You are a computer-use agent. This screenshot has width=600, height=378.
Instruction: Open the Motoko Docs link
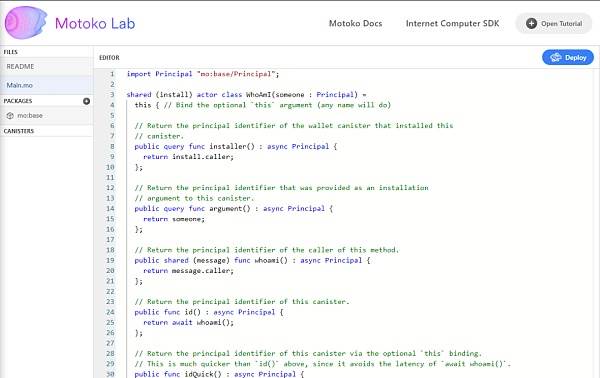tap(355, 23)
